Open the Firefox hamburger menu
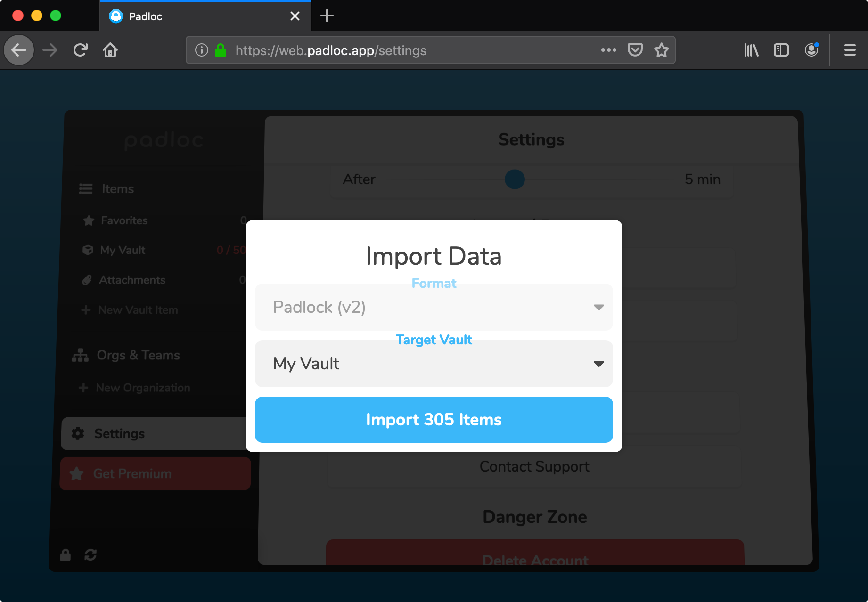Image resolution: width=868 pixels, height=602 pixels. (x=850, y=50)
